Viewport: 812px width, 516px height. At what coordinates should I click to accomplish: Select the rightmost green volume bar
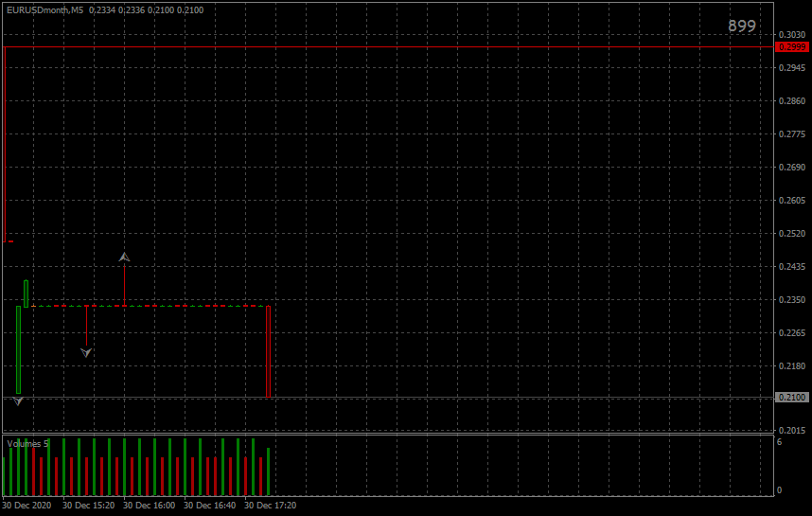[x=268, y=472]
